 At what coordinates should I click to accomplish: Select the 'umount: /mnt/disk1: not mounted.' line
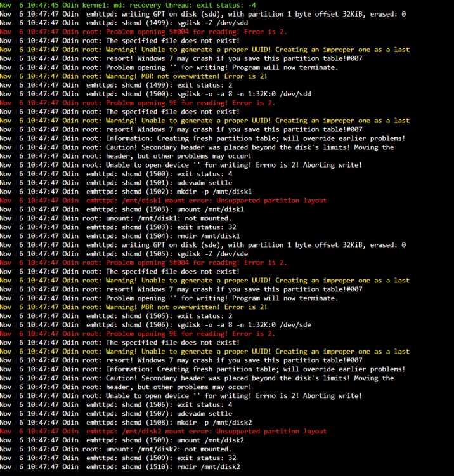pos(116,218)
